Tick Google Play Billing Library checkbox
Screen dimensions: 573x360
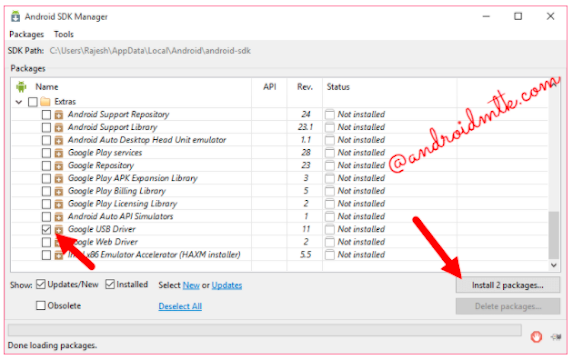tap(46, 191)
